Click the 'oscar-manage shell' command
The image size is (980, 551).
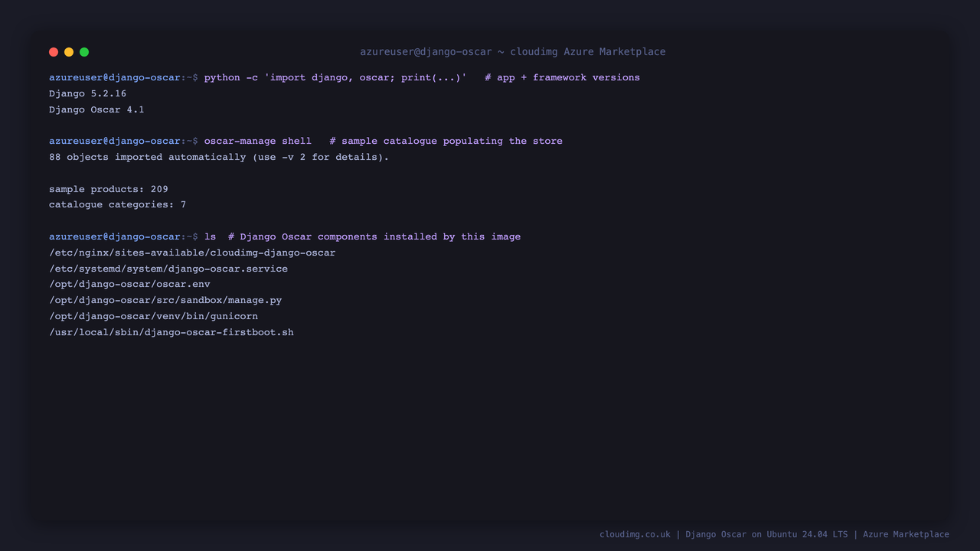[x=258, y=141]
